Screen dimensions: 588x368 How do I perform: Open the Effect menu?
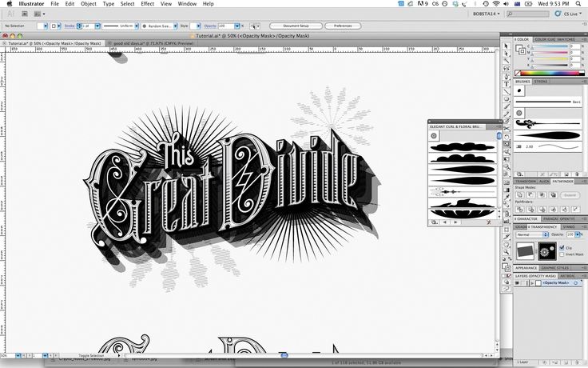tap(148, 4)
